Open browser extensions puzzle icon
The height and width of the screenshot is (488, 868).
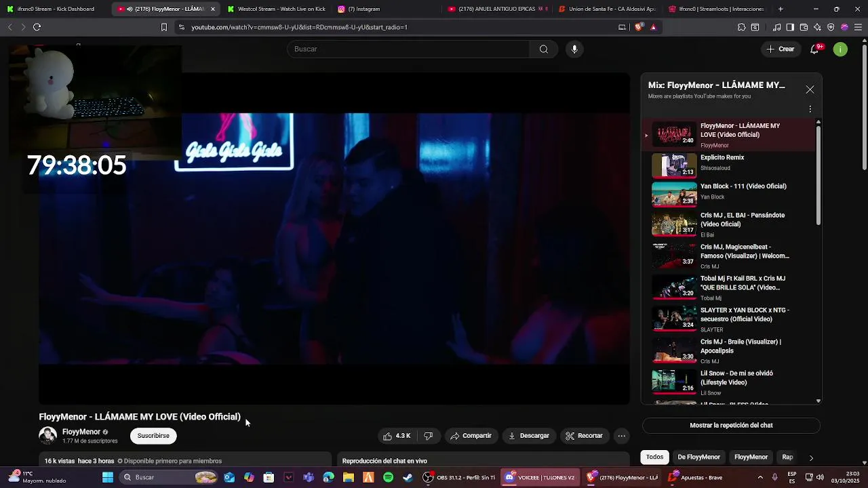click(x=741, y=27)
